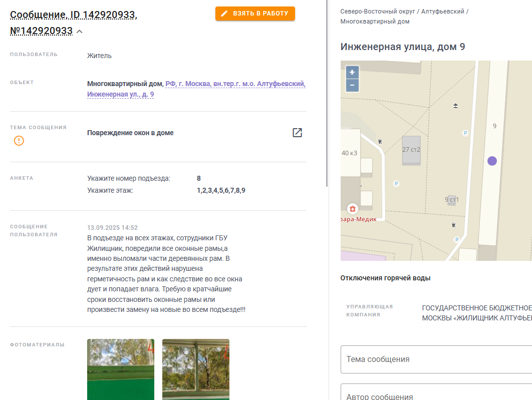This screenshot has height=400, width=532.
Task: Open the message title 'Сообщение, ID 142920933'
Action: coord(73,15)
